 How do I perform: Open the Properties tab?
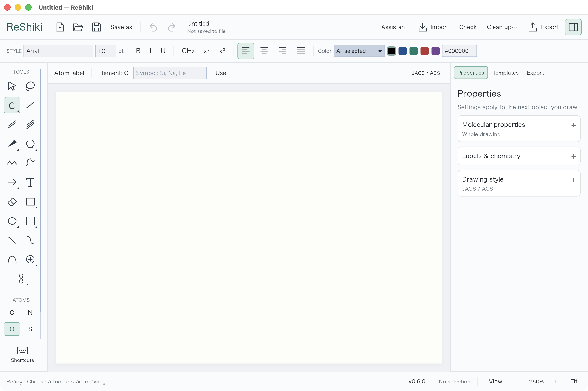click(470, 73)
